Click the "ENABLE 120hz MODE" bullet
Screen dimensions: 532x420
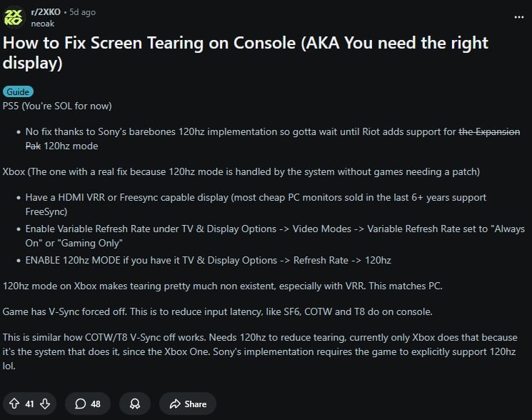pyautogui.click(x=207, y=260)
